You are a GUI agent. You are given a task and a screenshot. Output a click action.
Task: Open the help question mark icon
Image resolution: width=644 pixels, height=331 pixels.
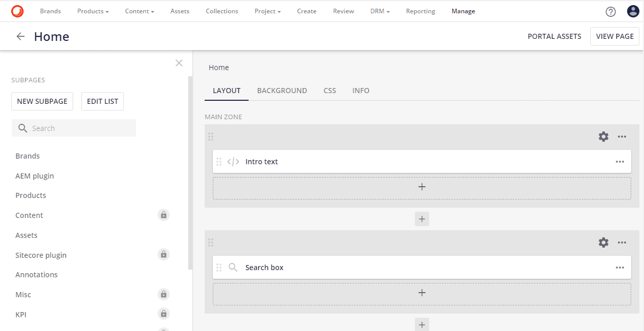(610, 11)
